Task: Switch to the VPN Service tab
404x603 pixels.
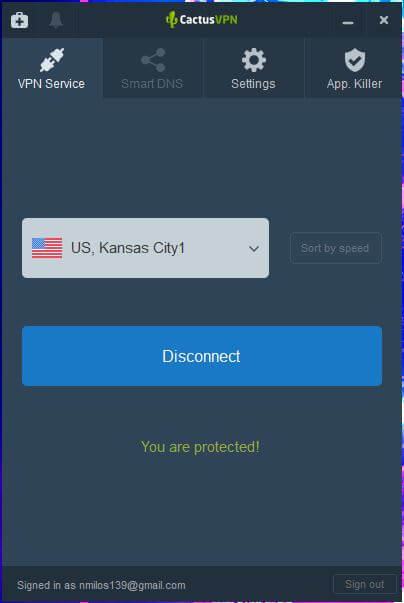Action: (52, 68)
